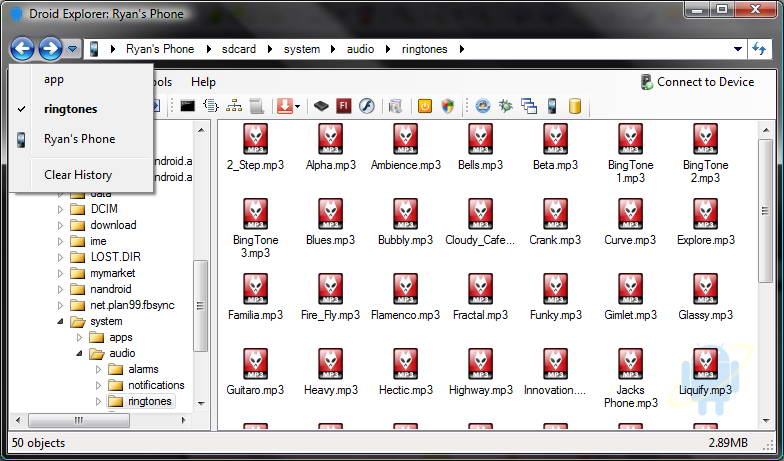
Task: Select net.plan99.fbsync folder in tree
Action: 132,305
